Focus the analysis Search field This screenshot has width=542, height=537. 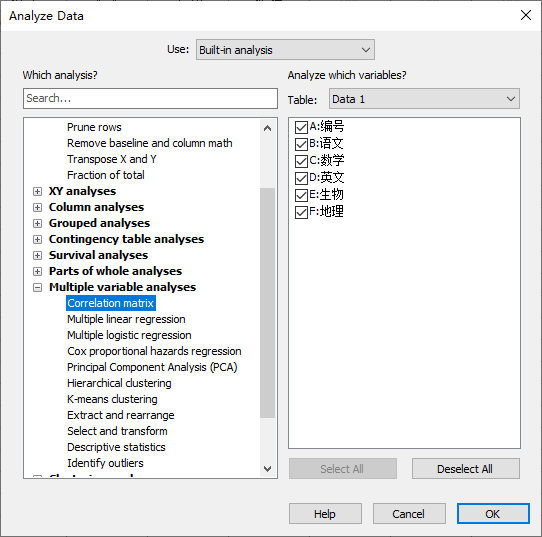[x=150, y=98]
